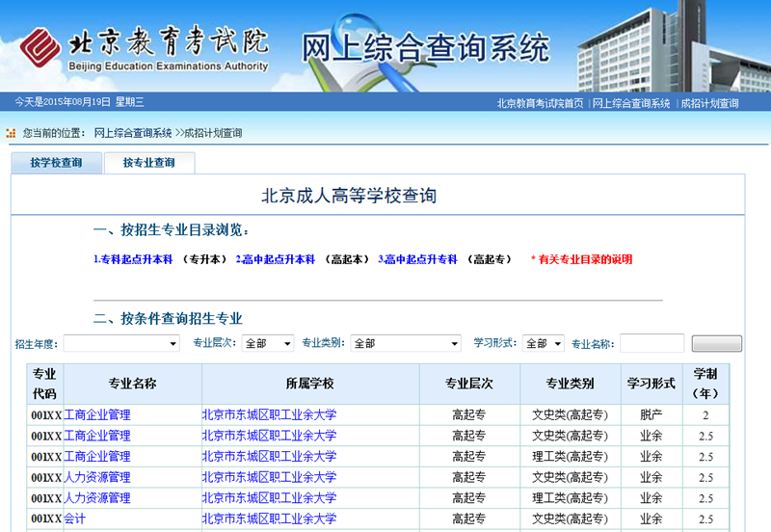Focus the 专业名称 text field
771x532 pixels.
pos(651,343)
